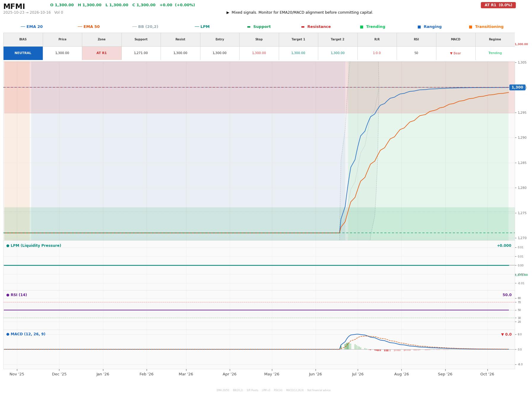Click the Trending regime cell

pyautogui.click(x=495, y=53)
